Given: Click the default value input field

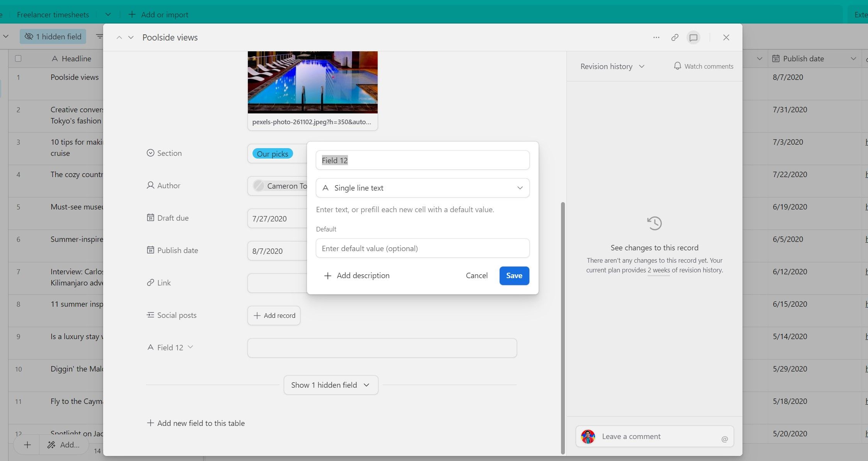Looking at the screenshot, I should pyautogui.click(x=422, y=248).
